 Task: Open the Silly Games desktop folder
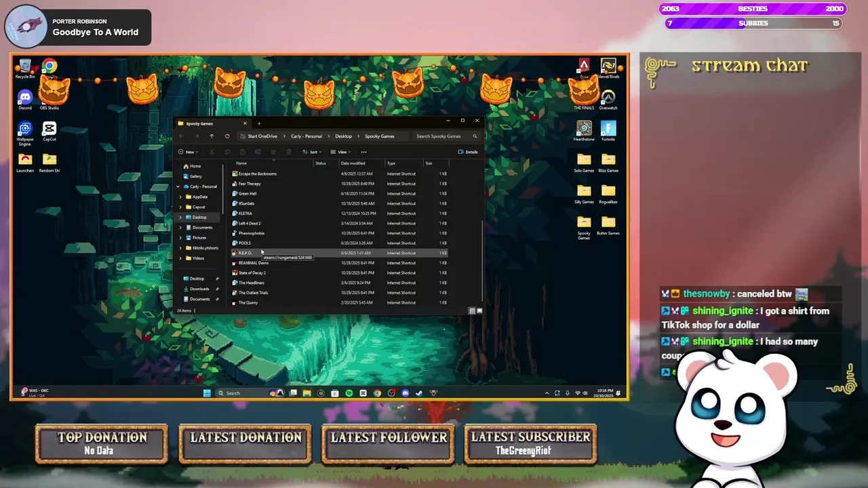(584, 193)
